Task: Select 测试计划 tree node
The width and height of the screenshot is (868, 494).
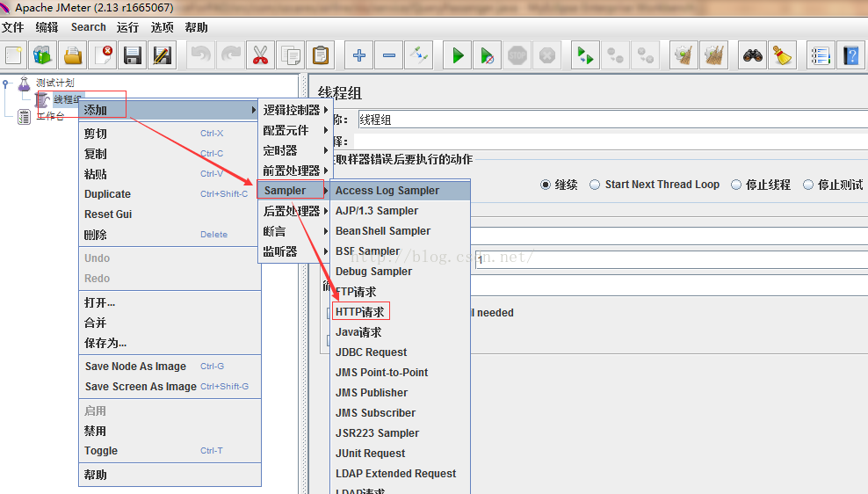Action: click(54, 84)
